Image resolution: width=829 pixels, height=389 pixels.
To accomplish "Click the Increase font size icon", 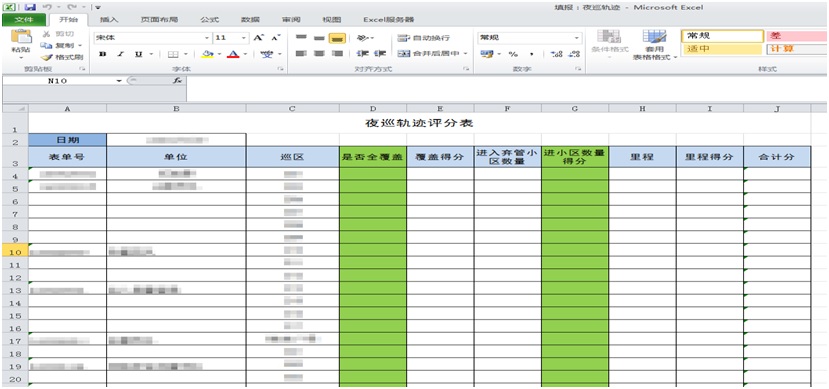I will pyautogui.click(x=258, y=38).
